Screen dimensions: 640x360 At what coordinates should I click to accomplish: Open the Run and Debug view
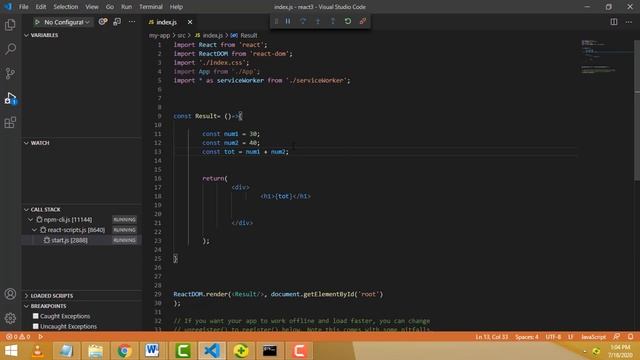pyautogui.click(x=10, y=98)
